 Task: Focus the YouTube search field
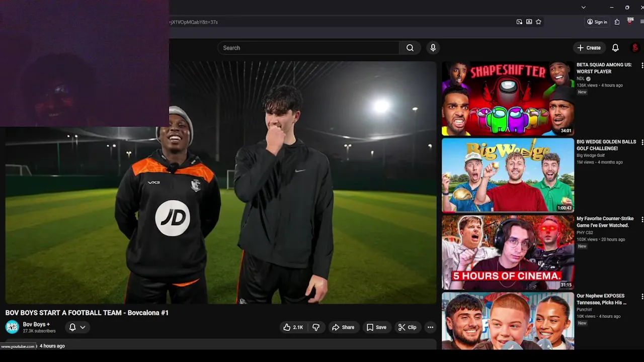point(308,48)
